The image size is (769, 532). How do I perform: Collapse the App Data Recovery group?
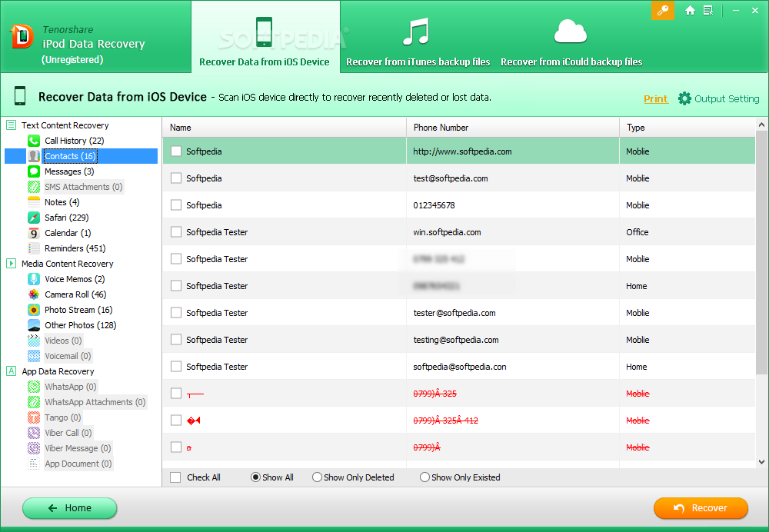click(x=12, y=371)
